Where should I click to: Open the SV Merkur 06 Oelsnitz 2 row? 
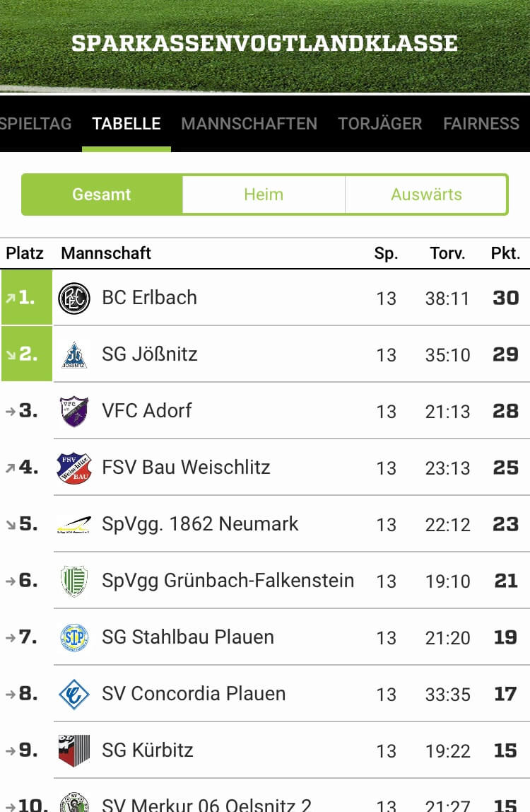pos(265,796)
